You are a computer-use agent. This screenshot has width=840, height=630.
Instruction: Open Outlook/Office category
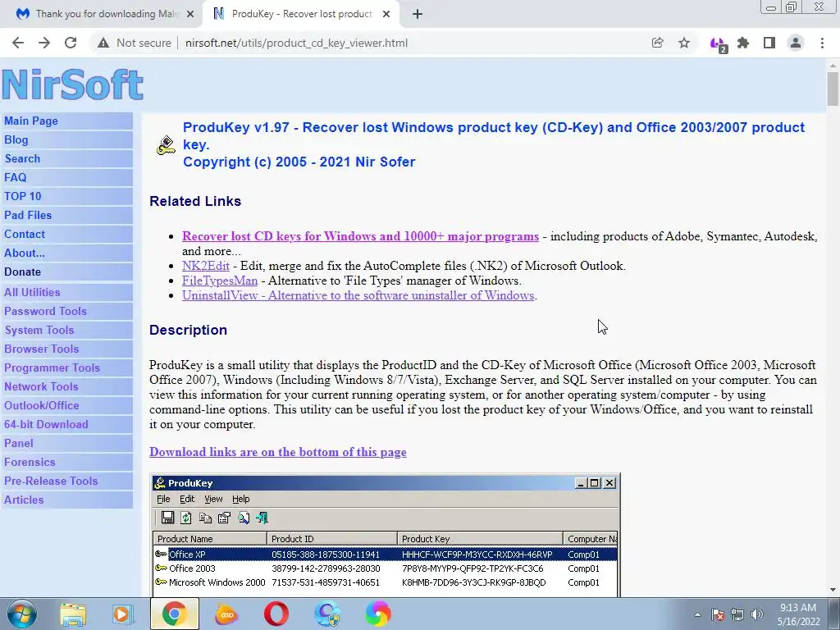click(42, 405)
